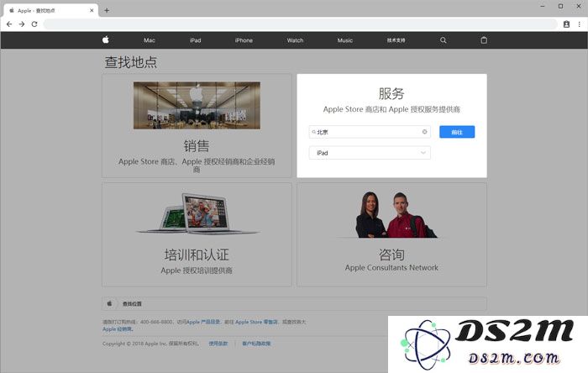Open the Apple 产品目录 footer link

coord(203,322)
